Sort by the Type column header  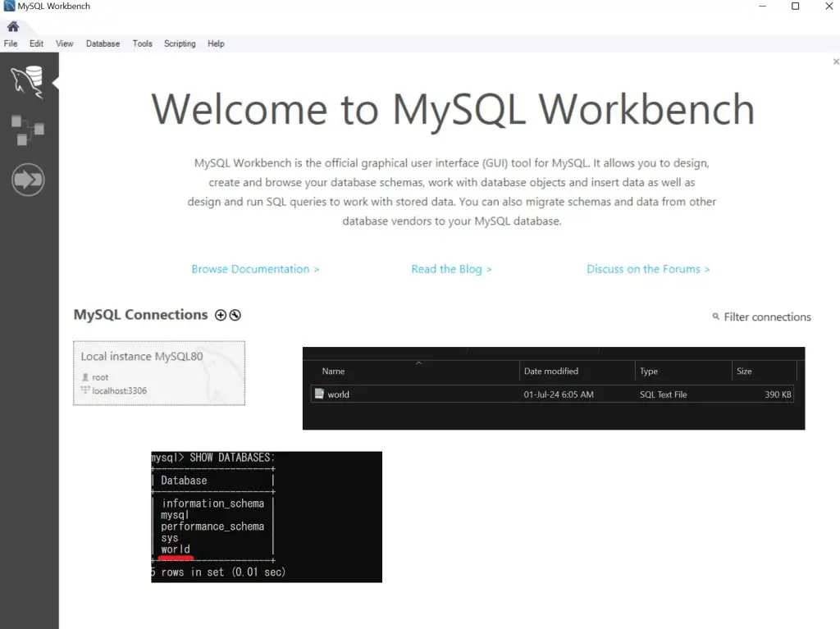pos(649,371)
